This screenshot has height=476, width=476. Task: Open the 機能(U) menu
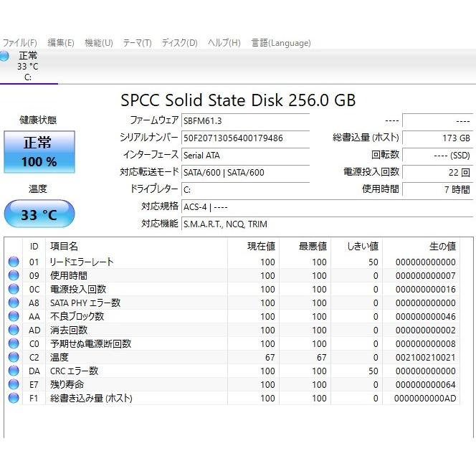click(x=98, y=43)
